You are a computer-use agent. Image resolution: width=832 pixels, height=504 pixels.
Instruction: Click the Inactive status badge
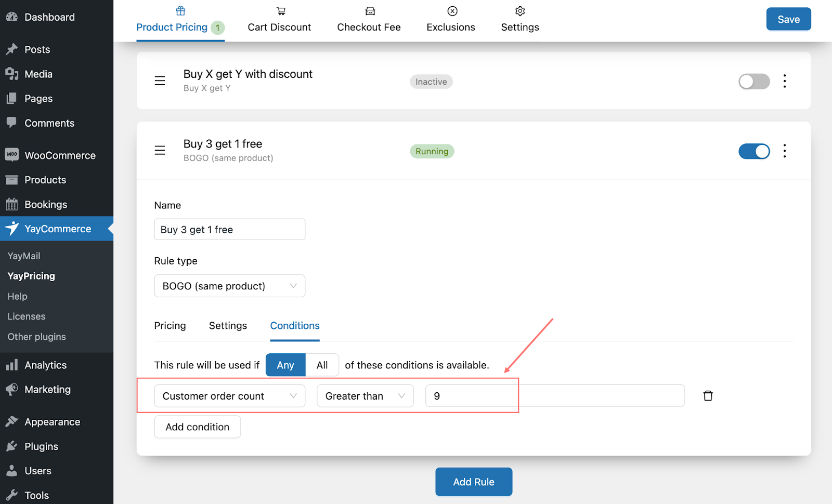(x=431, y=82)
